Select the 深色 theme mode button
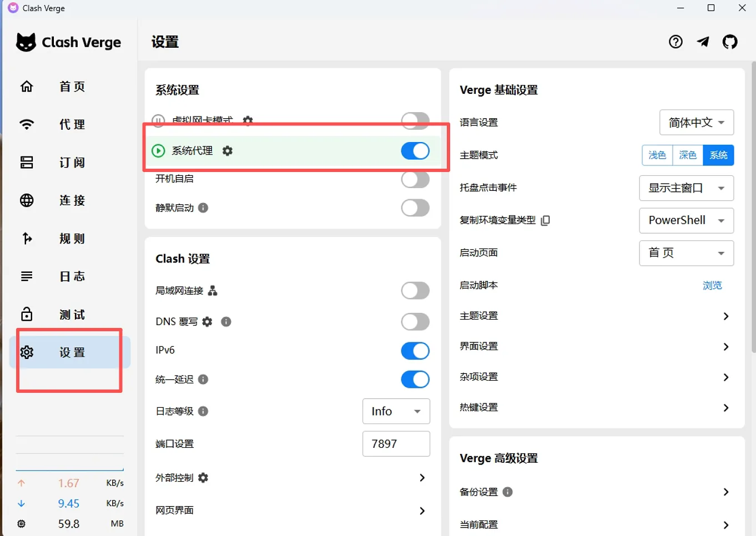 688,155
